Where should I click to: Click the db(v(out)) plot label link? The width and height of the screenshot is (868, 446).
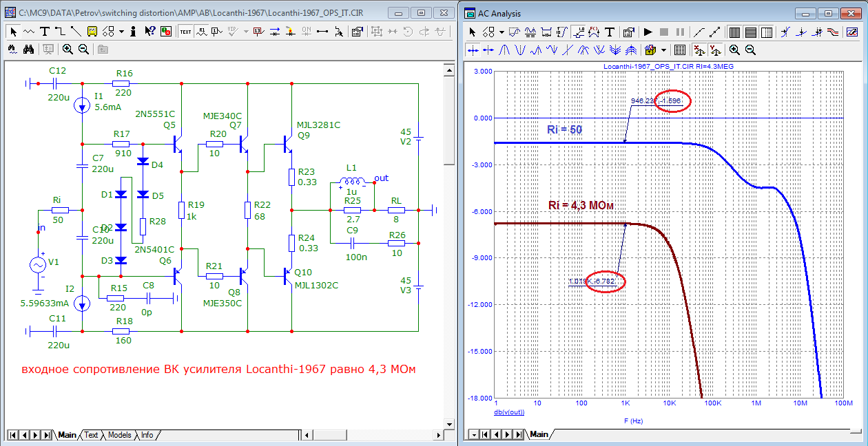pyautogui.click(x=509, y=412)
